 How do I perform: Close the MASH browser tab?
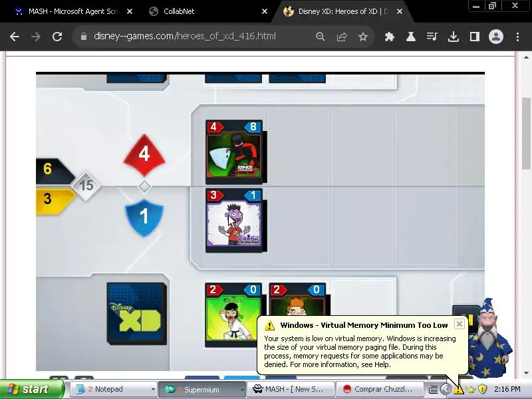129,11
